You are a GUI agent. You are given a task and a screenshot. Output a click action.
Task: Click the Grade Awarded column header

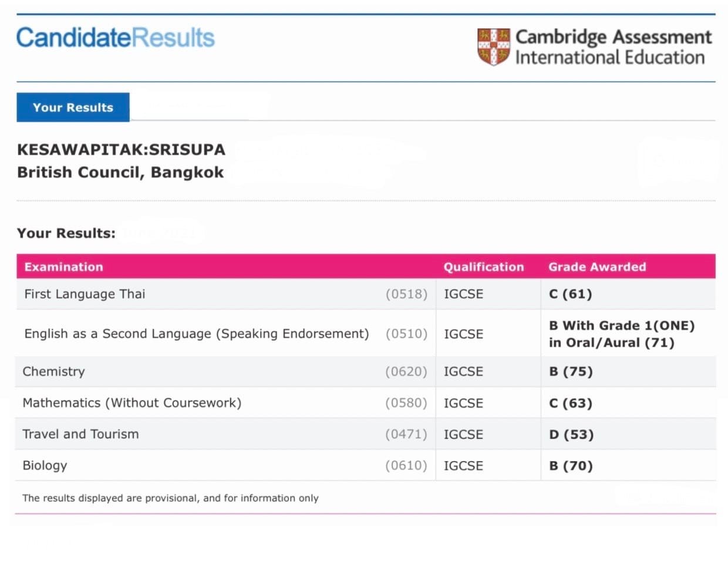[597, 267]
